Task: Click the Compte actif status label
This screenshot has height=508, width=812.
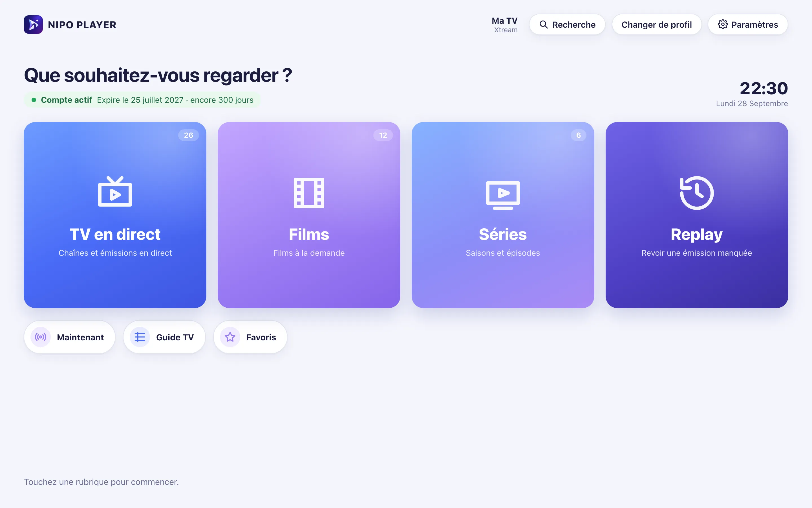Action: [67, 100]
